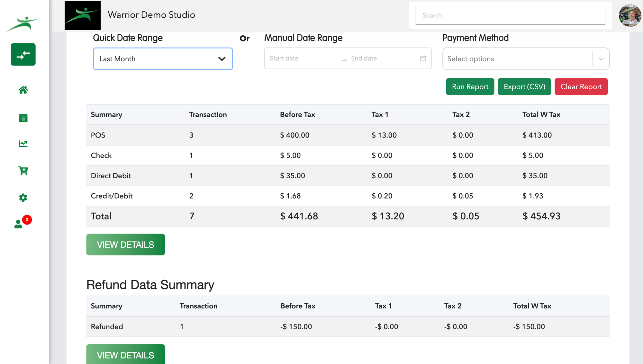
Task: Open the calendar icon in sidebar
Action: point(23,118)
